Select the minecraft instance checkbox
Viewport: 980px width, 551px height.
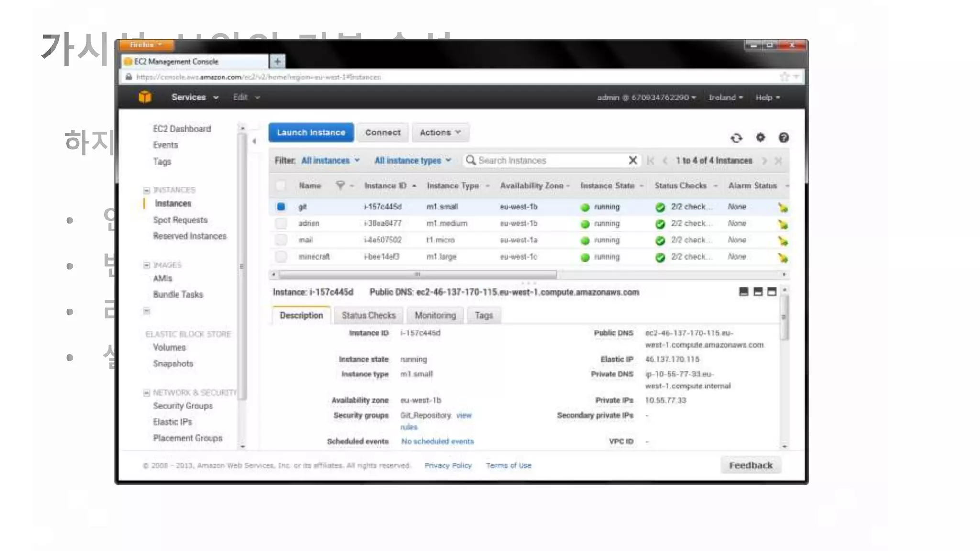(x=281, y=257)
